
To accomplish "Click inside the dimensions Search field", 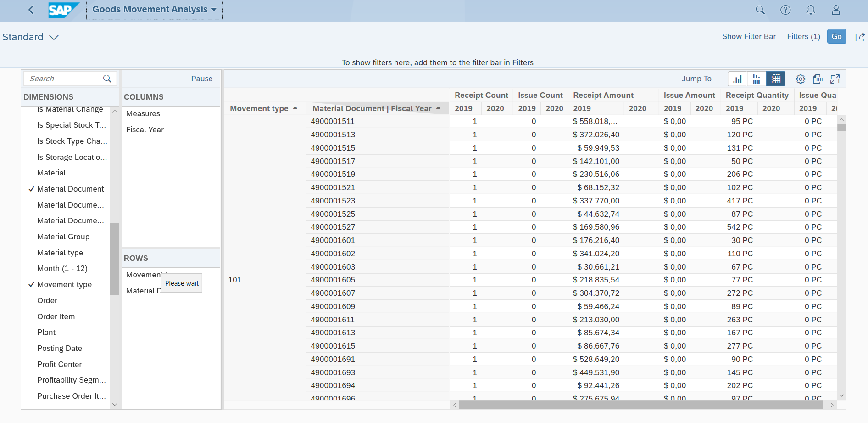I will tap(64, 78).
